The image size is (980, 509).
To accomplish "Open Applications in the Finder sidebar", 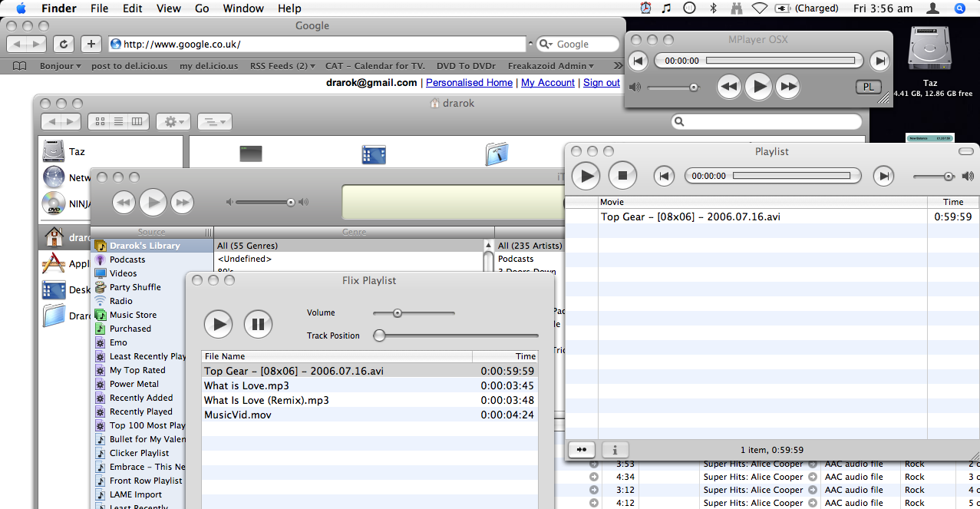I will (x=65, y=263).
